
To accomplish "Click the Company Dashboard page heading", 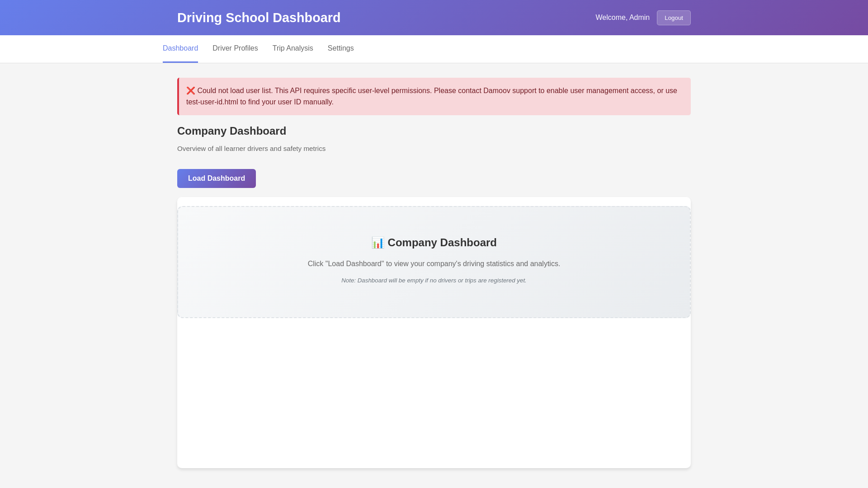I will click(231, 131).
